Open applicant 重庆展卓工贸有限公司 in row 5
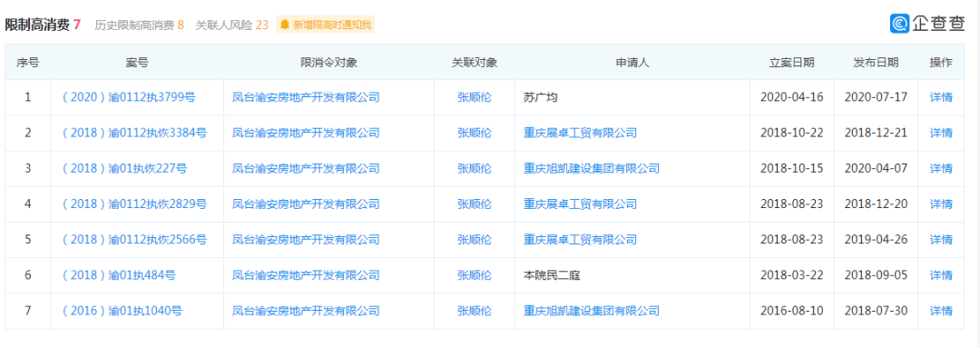The image size is (980, 348). pyautogui.click(x=580, y=240)
